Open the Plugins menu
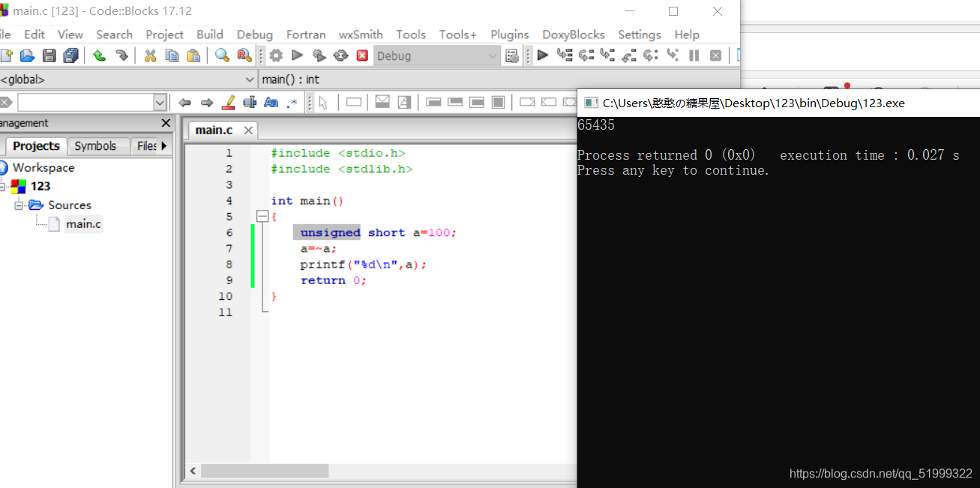 pos(510,34)
